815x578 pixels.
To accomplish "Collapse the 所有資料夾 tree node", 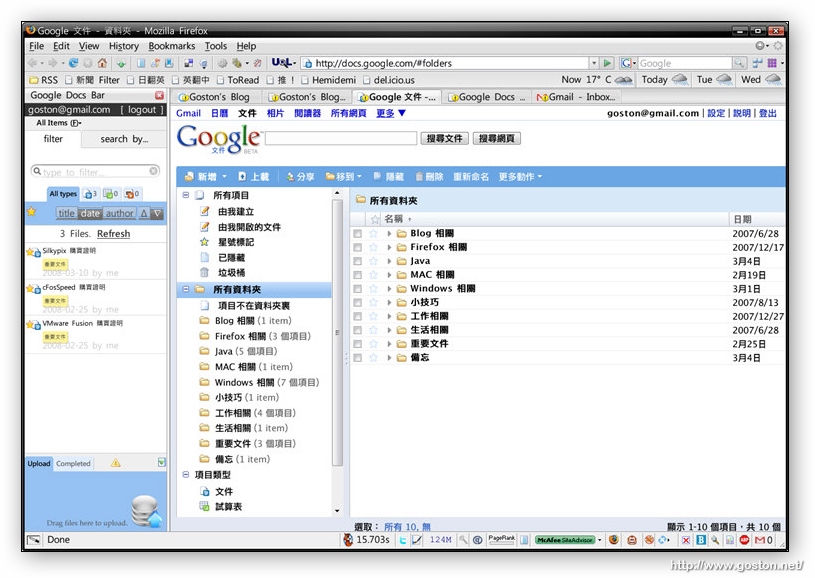I will click(186, 289).
